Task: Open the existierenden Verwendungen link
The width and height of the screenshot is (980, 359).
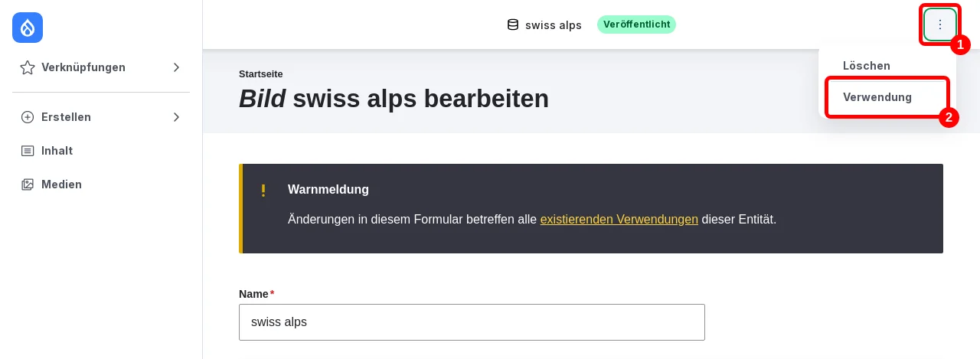Action: click(619, 220)
